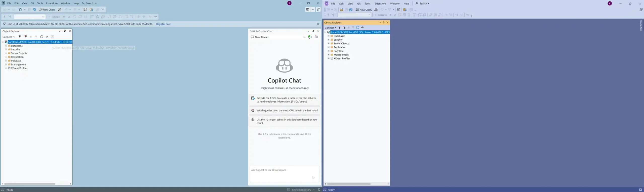644x192 pixels.
Task: Open New Thread dropdown in Copilot Chat
Action: click(x=304, y=37)
